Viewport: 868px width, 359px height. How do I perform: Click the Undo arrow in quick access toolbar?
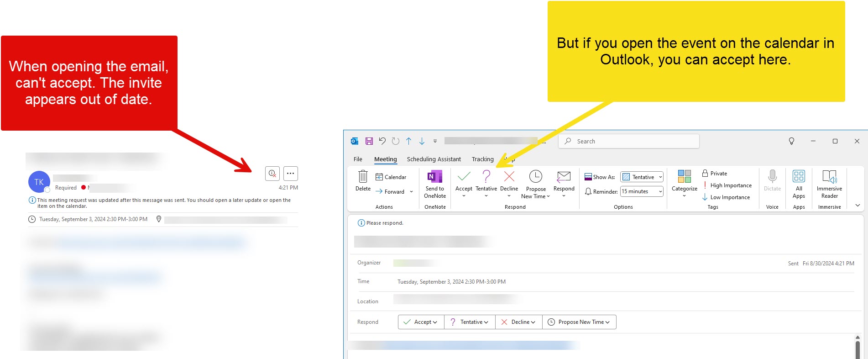tap(382, 141)
